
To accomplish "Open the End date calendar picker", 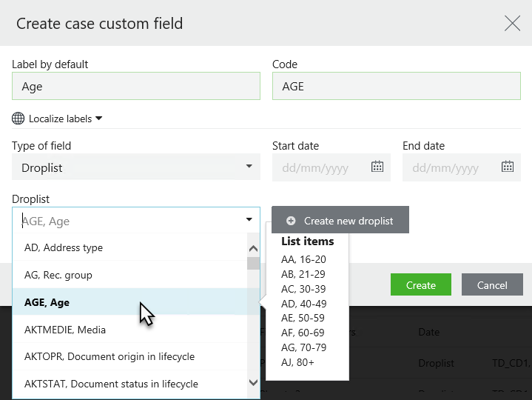I will [x=508, y=167].
